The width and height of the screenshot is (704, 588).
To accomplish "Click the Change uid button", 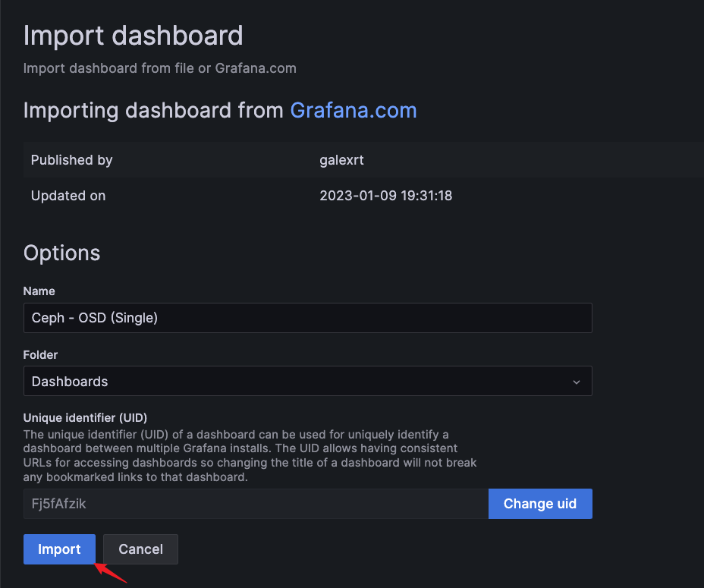I will 540,504.
